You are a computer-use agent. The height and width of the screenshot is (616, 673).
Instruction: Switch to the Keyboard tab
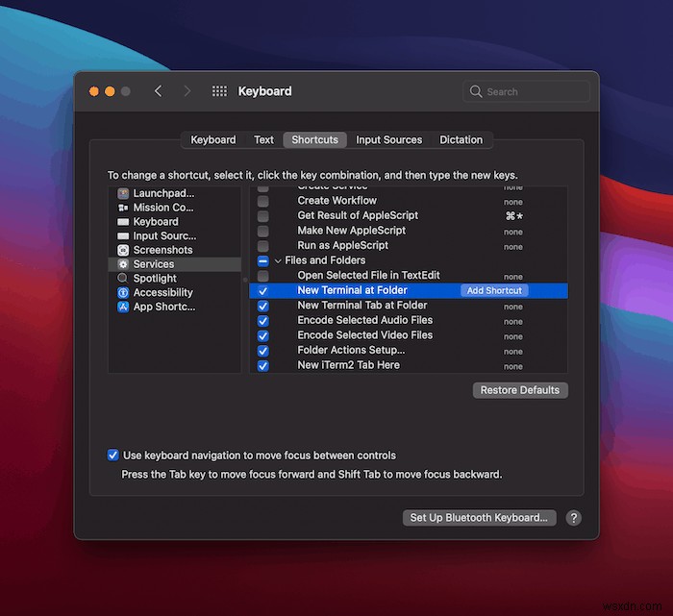coord(212,140)
